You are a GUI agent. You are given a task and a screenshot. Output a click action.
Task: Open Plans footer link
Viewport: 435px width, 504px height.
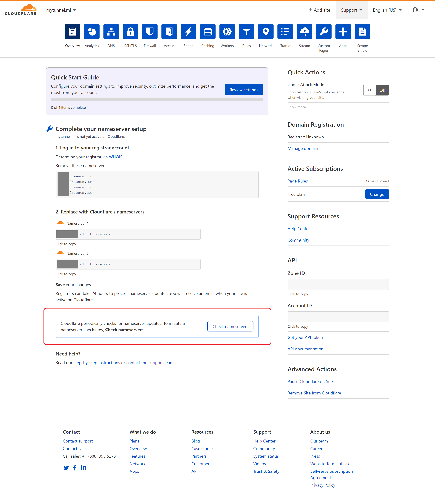(134, 441)
